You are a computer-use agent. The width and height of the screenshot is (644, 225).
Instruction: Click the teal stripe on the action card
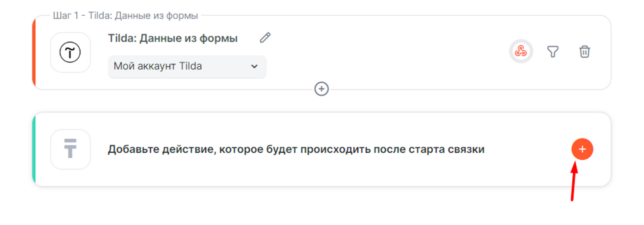34,149
